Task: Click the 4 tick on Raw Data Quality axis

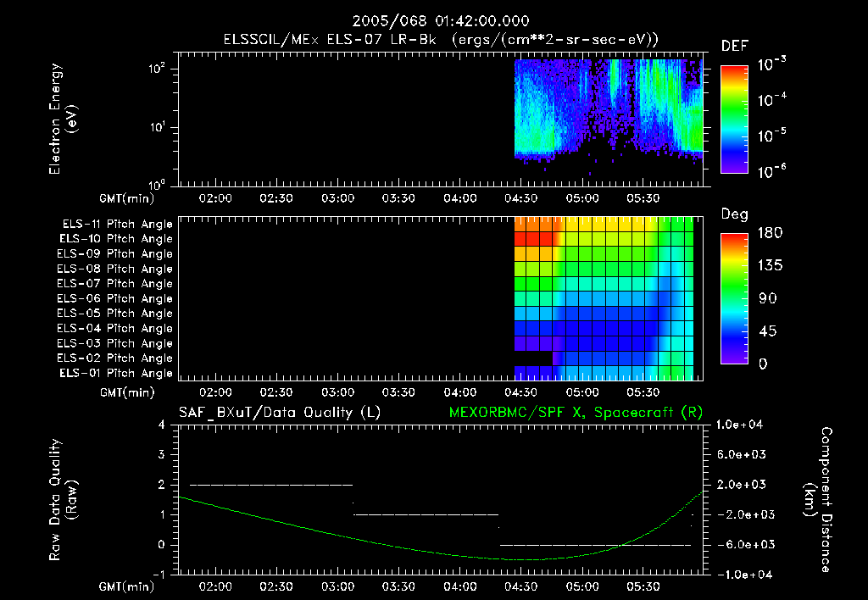Action: 162,425
